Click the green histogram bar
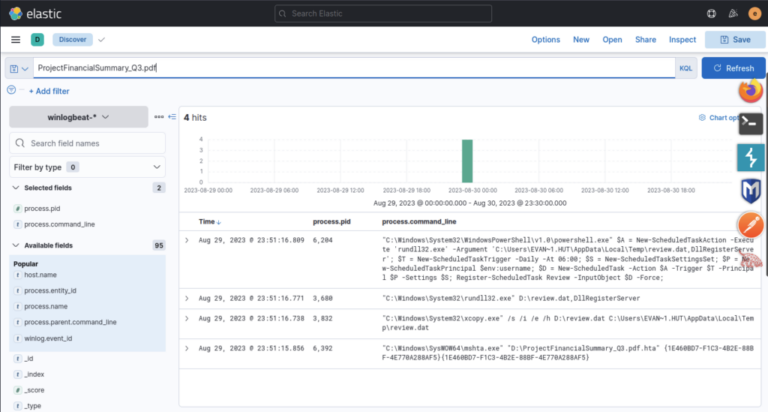 coord(467,161)
